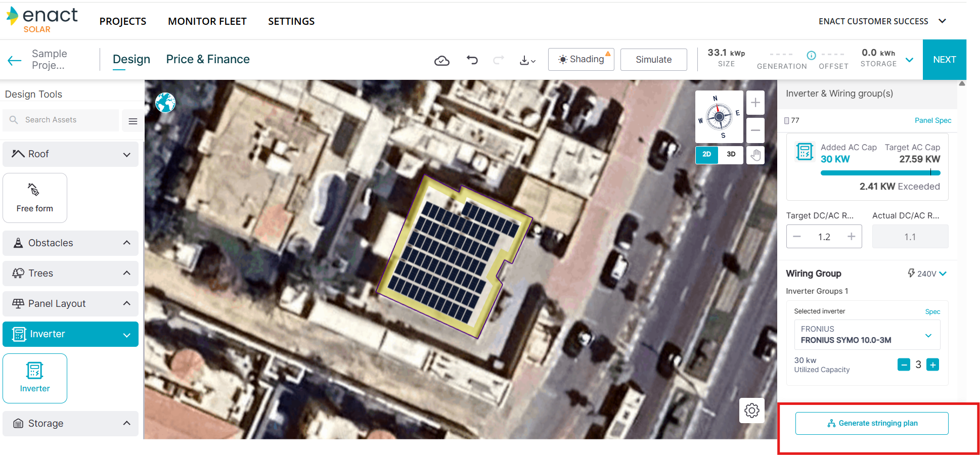Open map settings gear icon
980x455 pixels.
751,410
